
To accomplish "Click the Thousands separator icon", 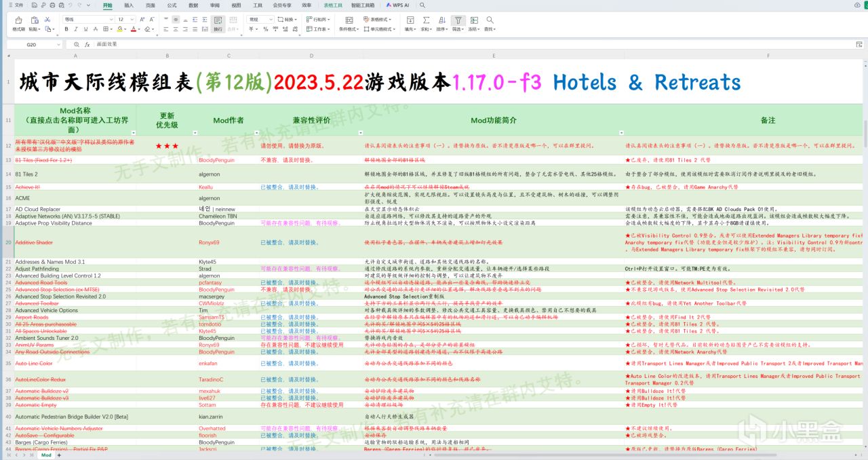I will [275, 29].
